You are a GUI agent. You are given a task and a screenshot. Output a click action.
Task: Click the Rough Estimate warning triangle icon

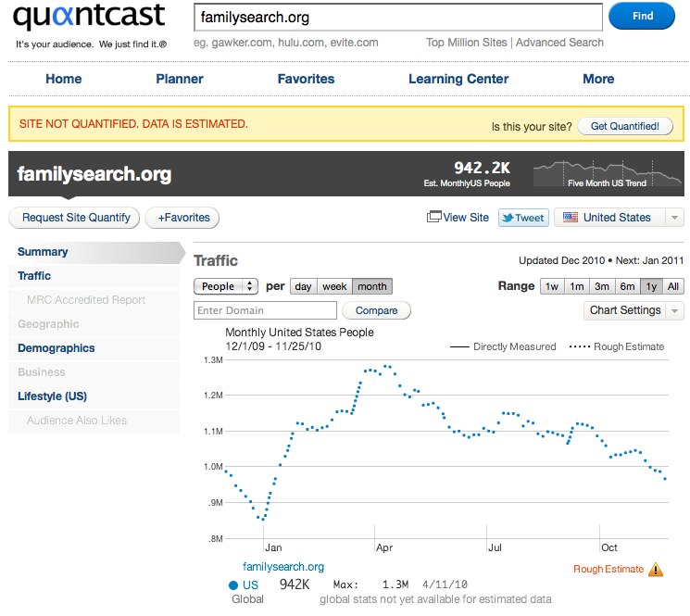656,570
